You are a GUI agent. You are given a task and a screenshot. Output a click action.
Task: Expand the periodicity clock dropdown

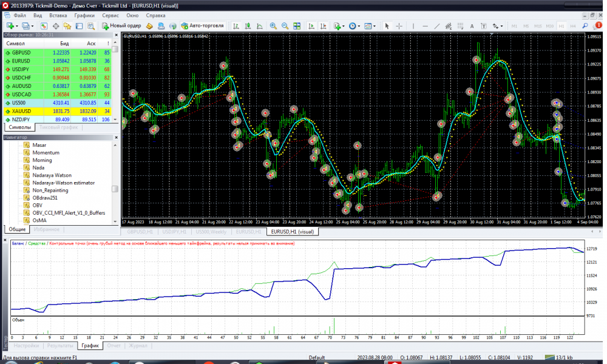click(x=354, y=26)
